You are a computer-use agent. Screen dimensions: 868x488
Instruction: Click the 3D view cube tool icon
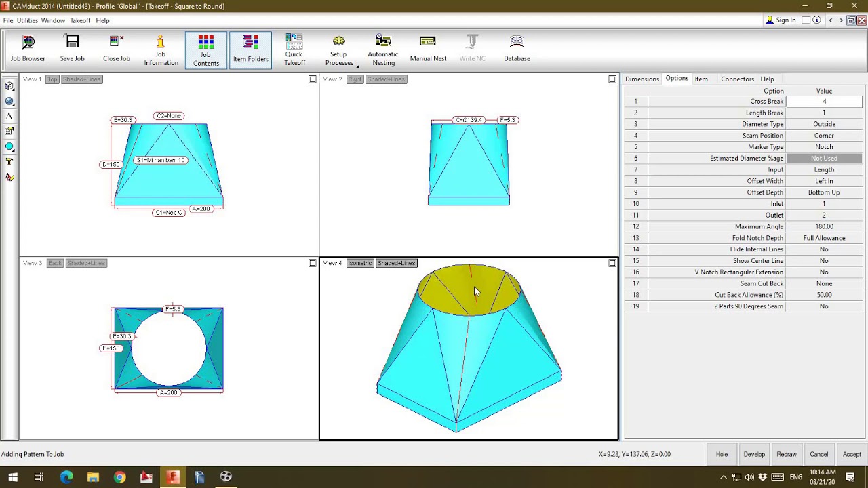pyautogui.click(x=9, y=86)
